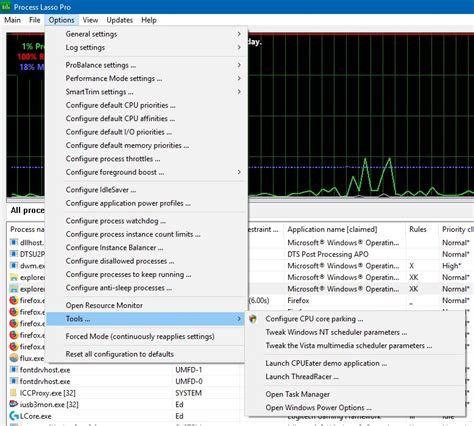
Task: Launch ThreadRacer from Tools submenu
Action: point(355,377)
